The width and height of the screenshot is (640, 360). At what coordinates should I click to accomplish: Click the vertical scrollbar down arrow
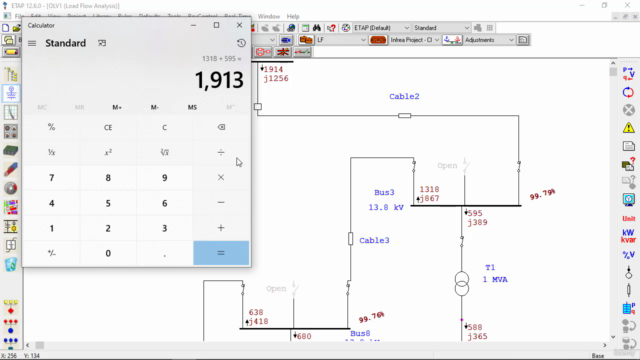click(613, 337)
